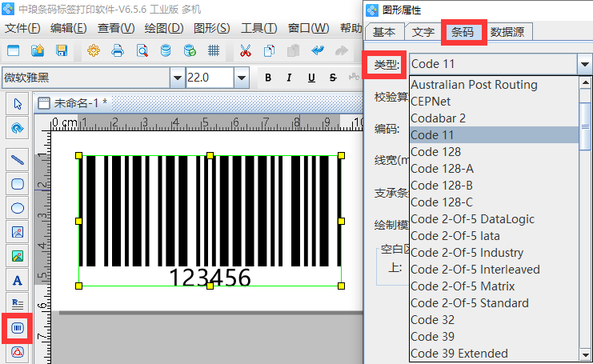Select the barcode drawing tool

point(18,328)
